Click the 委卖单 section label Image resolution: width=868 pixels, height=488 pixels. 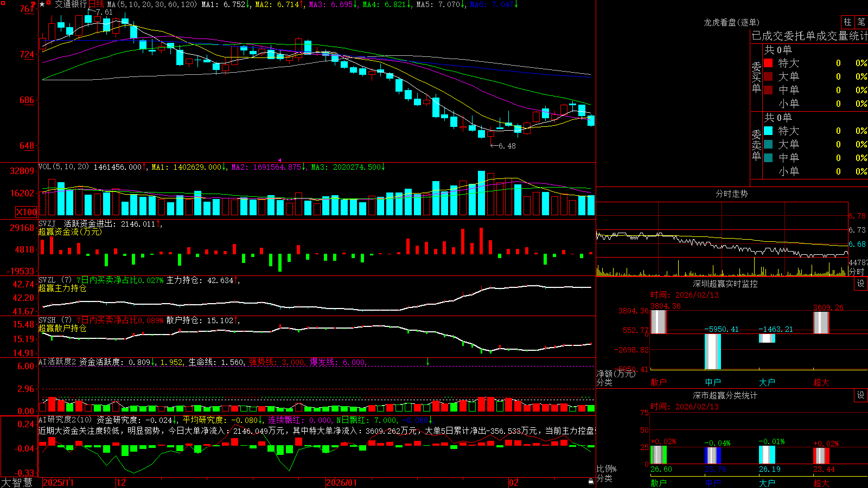pyautogui.click(x=756, y=145)
